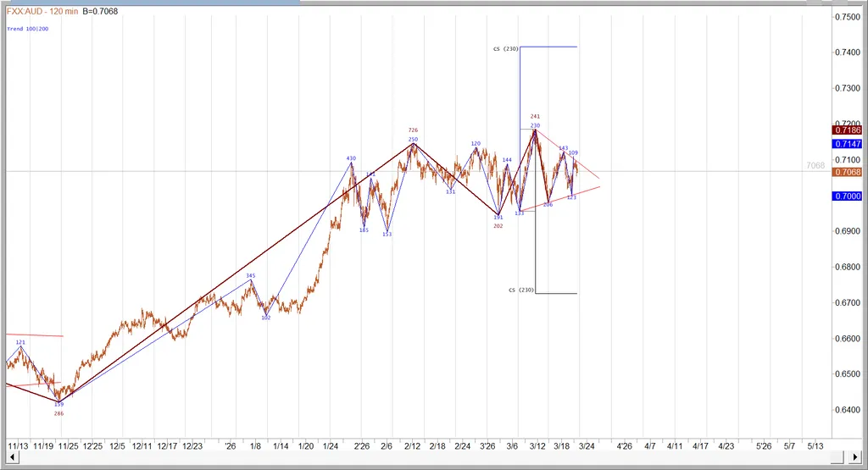This screenshot has height=470, width=868.
Task: Click the Trend 100|200 indicator label
Action: coord(27,29)
